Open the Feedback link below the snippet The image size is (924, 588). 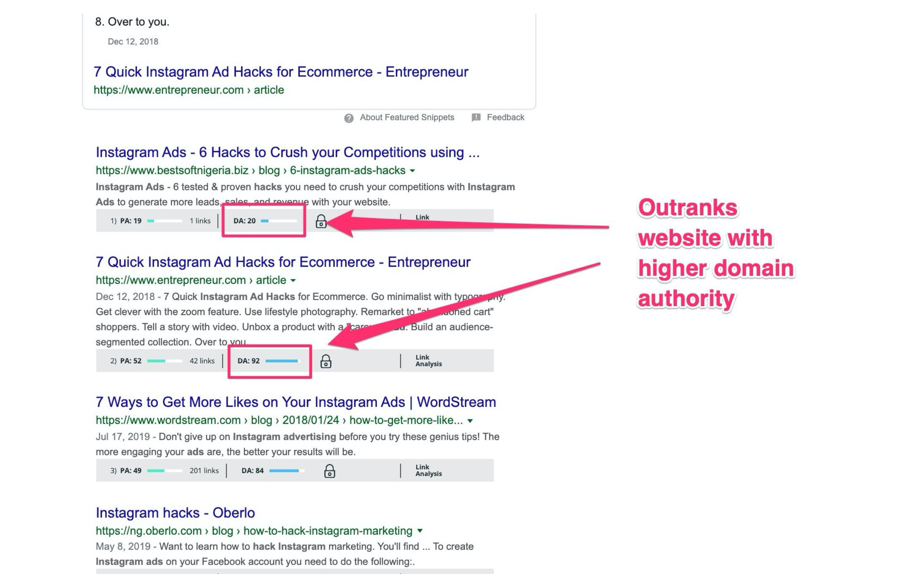[x=505, y=117]
